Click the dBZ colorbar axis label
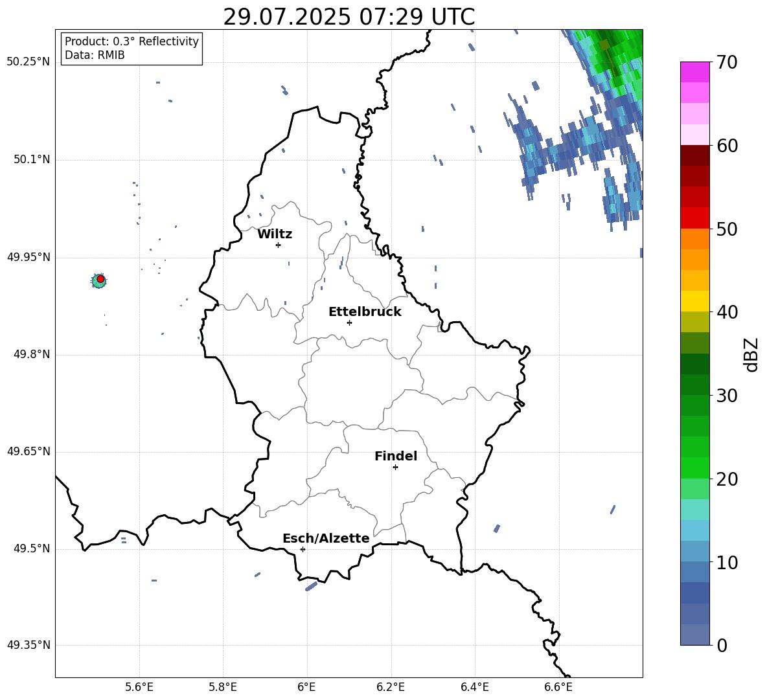Image resolution: width=767 pixels, height=700 pixels. pyautogui.click(x=751, y=354)
